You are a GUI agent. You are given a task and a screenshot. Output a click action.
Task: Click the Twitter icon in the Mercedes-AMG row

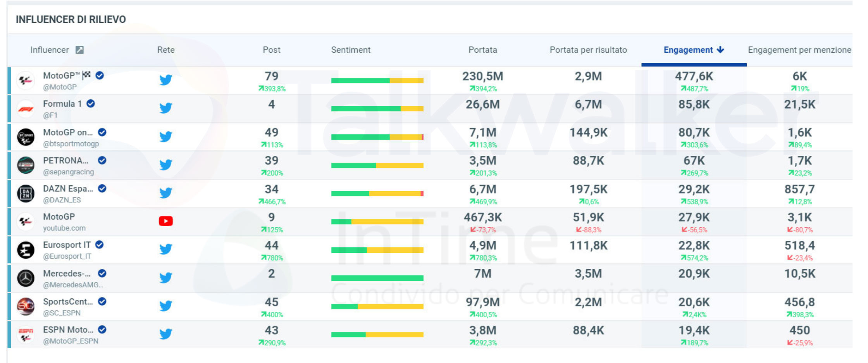click(x=166, y=278)
